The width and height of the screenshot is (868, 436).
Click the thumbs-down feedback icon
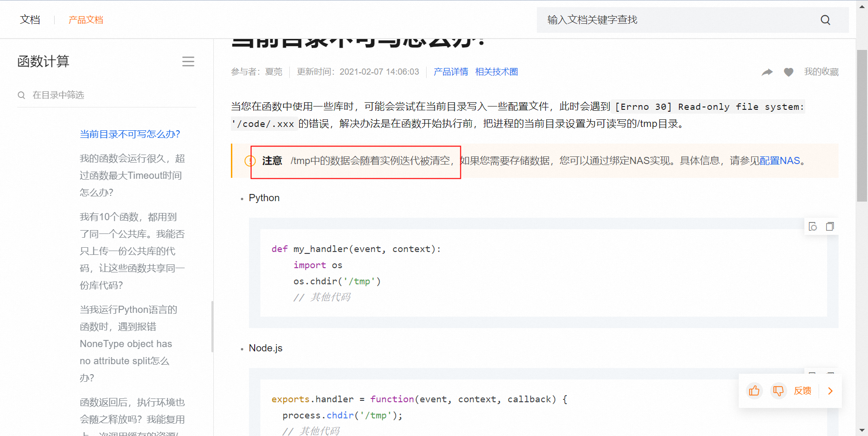click(x=778, y=391)
